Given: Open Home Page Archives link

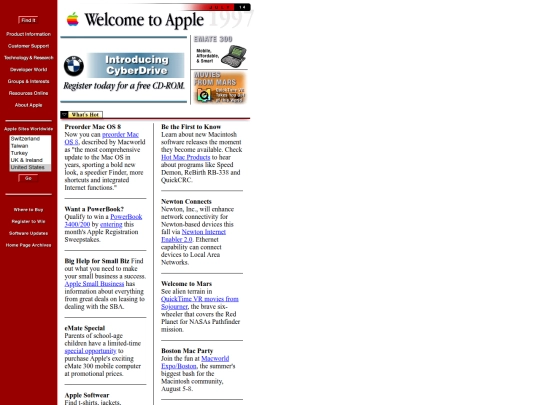Looking at the screenshot, I should click(29, 245).
